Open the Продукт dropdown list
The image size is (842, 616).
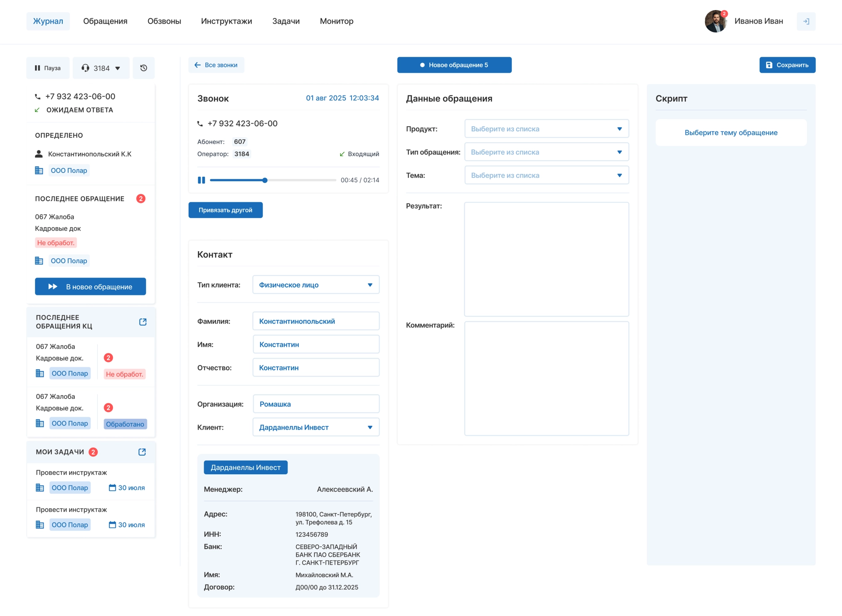[546, 129]
